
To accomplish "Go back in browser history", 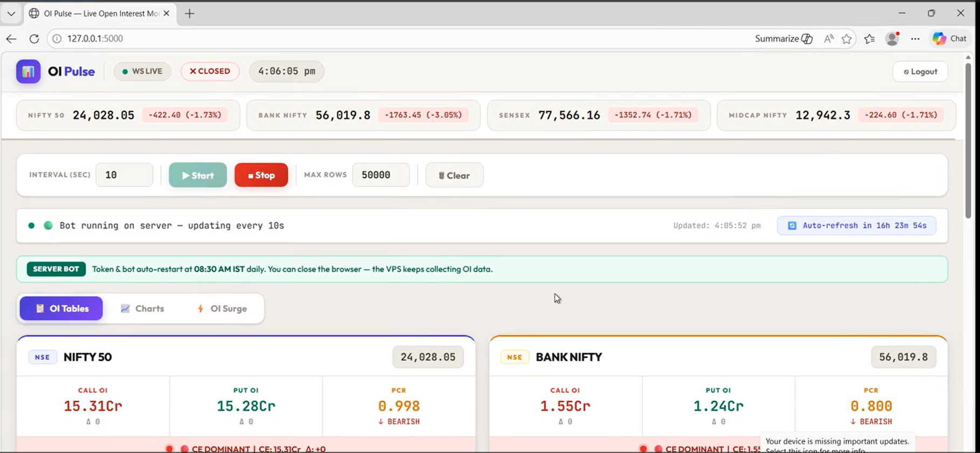I will tap(11, 39).
